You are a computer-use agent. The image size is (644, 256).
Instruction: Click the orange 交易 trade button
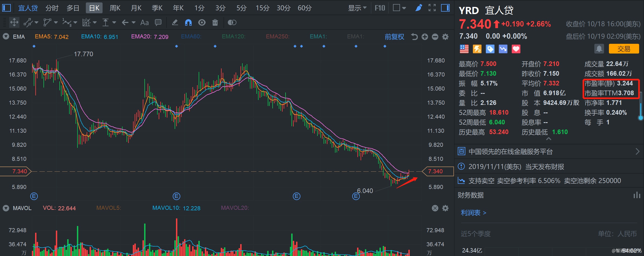click(x=624, y=49)
